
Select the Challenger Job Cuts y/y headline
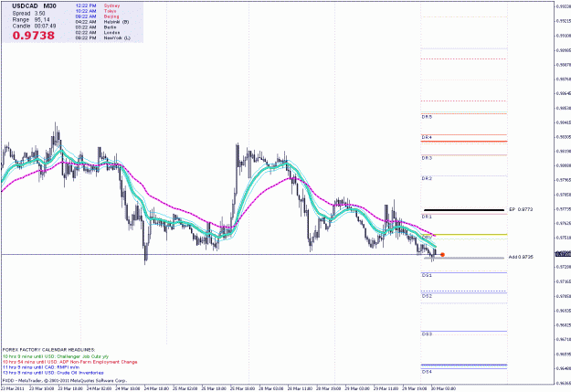pos(56,356)
